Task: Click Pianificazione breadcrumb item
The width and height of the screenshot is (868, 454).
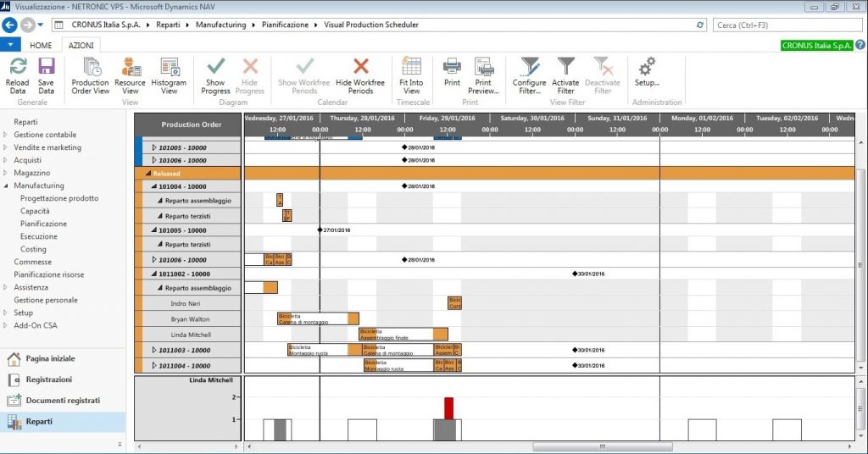Action: pyautogui.click(x=285, y=25)
